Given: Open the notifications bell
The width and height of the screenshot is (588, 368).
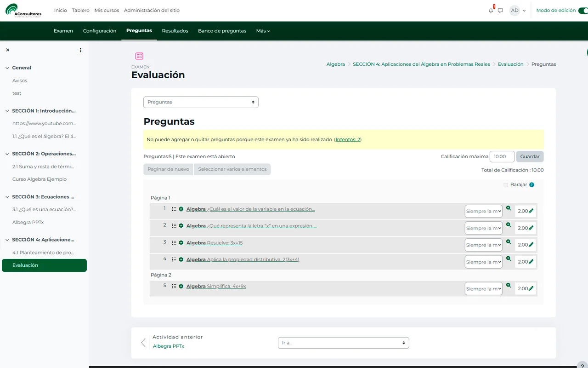Looking at the screenshot, I should (x=491, y=10).
